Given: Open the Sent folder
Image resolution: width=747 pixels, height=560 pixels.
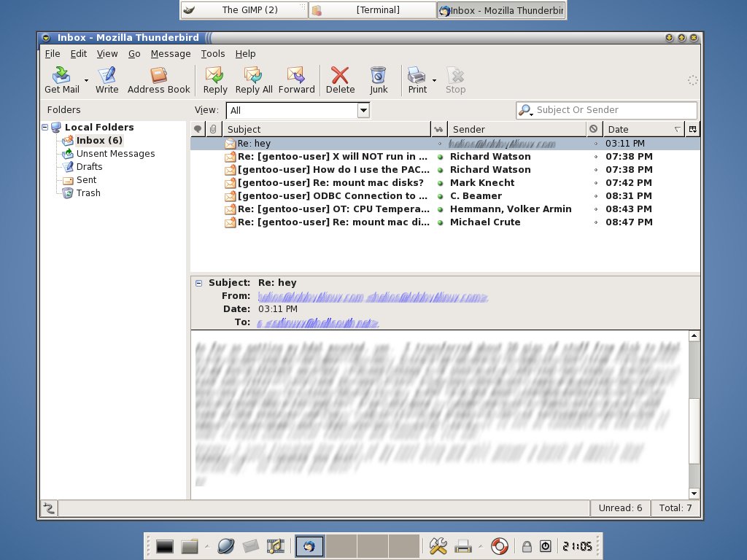Looking at the screenshot, I should pos(86,180).
